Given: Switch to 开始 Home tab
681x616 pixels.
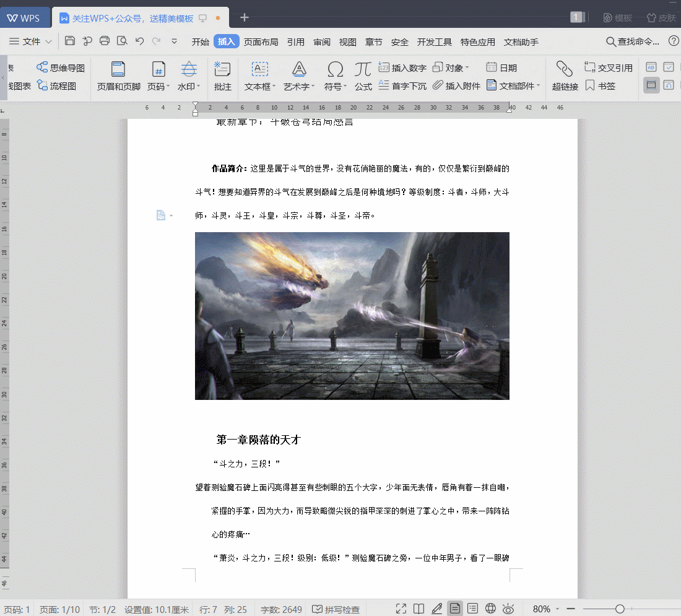Looking at the screenshot, I should [x=200, y=41].
